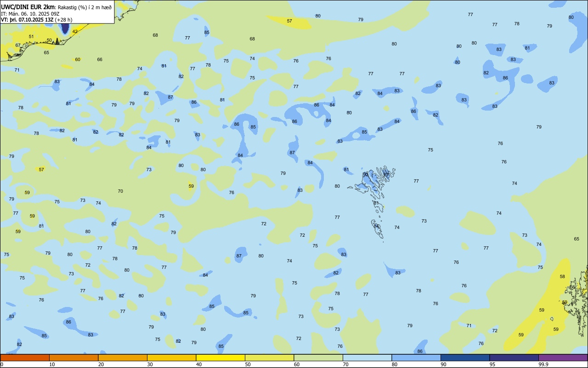This screenshot has width=588, height=368.
Task: Select the 90–95 dark blue legend swatch
Action: pos(465,357)
